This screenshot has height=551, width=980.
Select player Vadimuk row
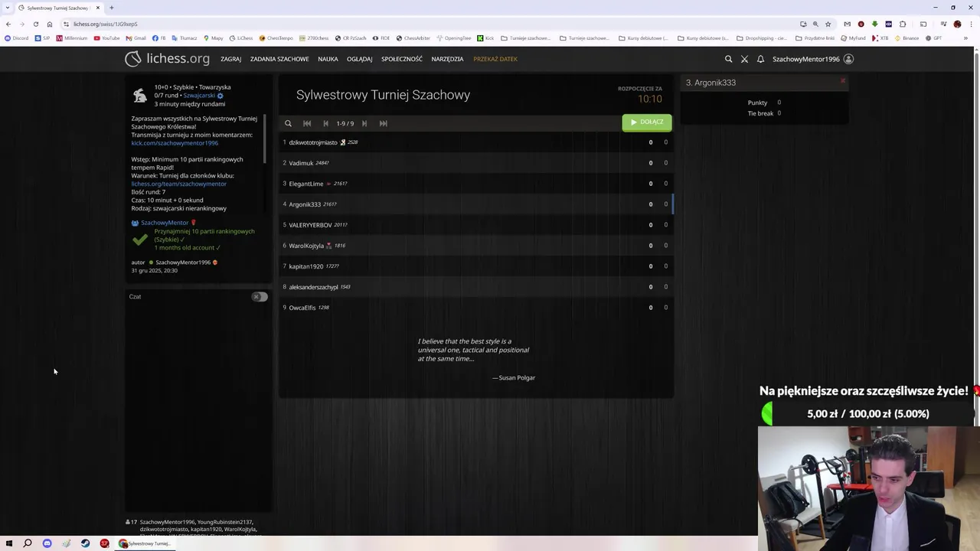475,163
